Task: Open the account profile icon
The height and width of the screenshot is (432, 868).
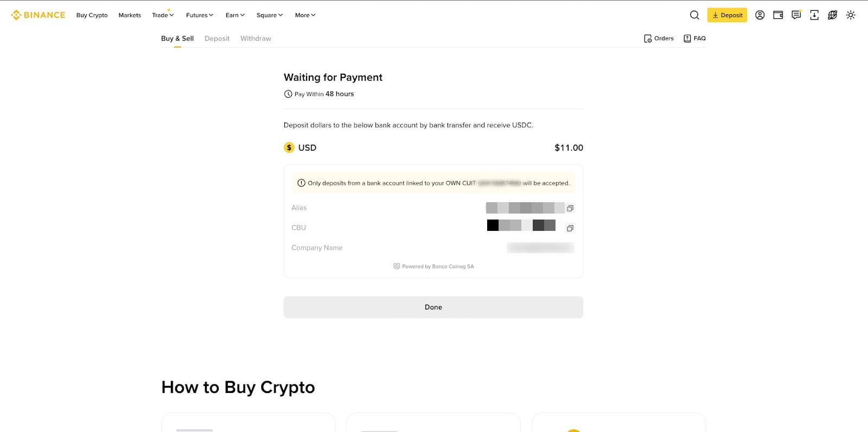Action: click(x=759, y=15)
